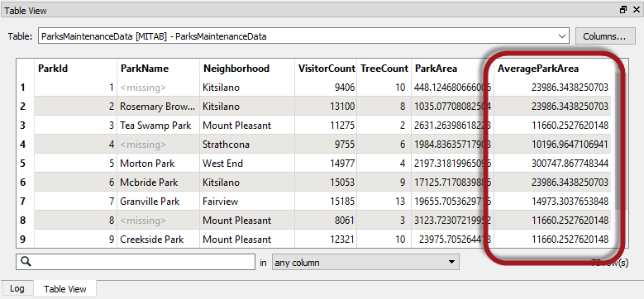This screenshot has width=644, height=299.
Task: Open the Table selection dropdown
Action: (303, 36)
